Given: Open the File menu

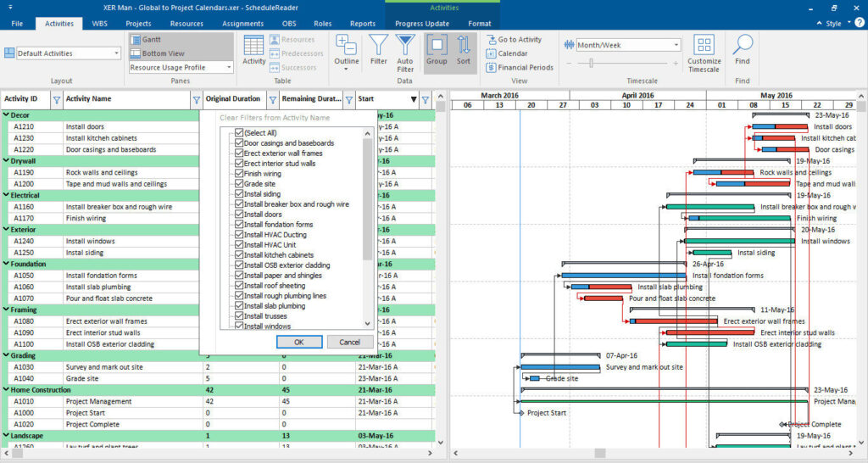Looking at the screenshot, I should pyautogui.click(x=17, y=23).
